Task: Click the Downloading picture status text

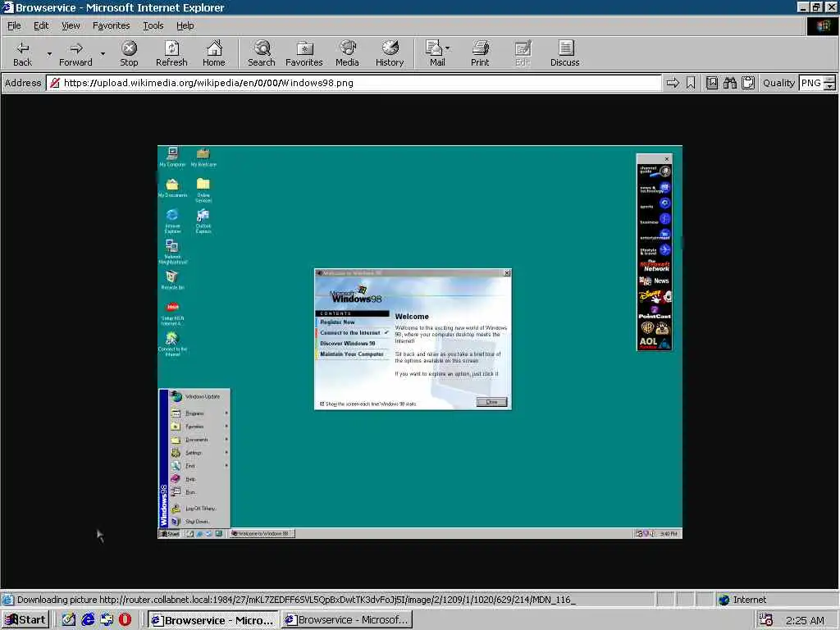Action: click(296, 600)
